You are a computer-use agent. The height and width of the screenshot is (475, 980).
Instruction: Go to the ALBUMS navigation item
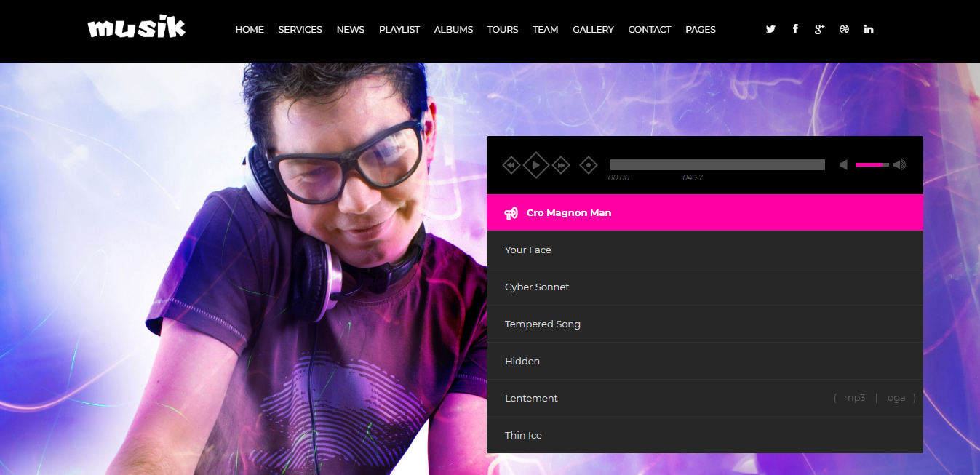[x=453, y=30]
